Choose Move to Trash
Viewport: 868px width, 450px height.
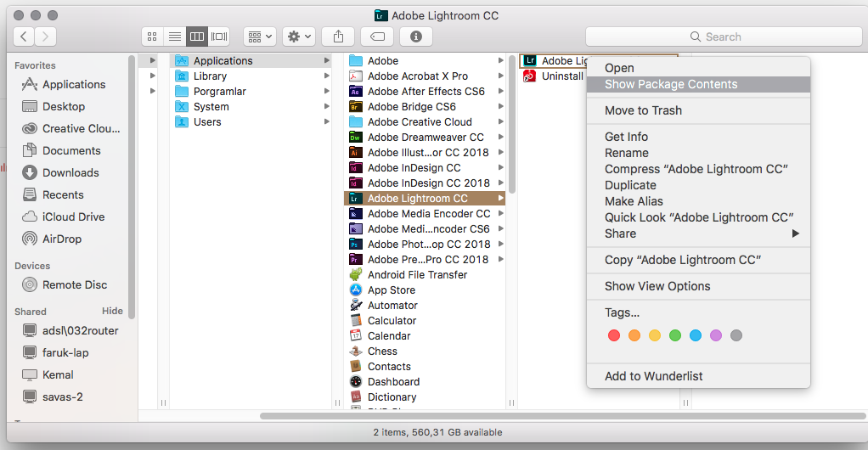[698, 110]
